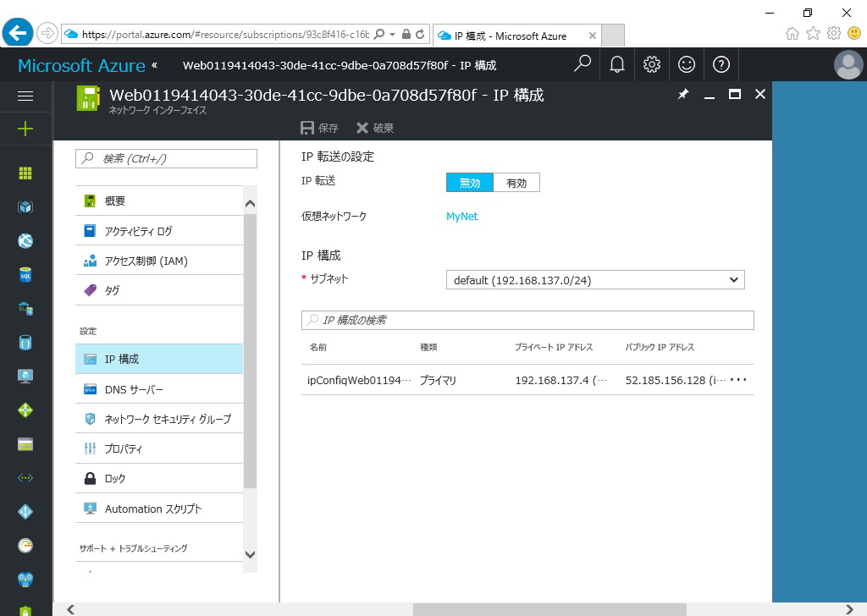
Task: Click the horizontal scrollbar right arrow
Action: [x=850, y=609]
